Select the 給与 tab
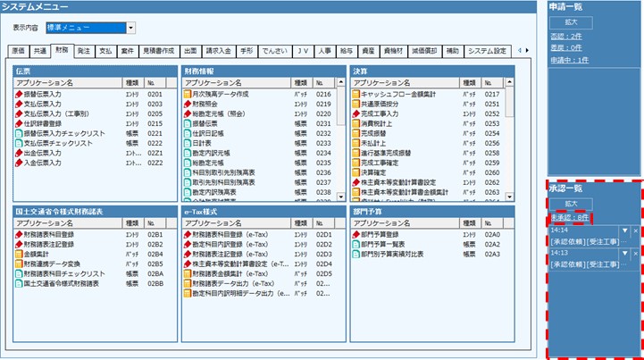The height and width of the screenshot is (360, 644). point(346,51)
